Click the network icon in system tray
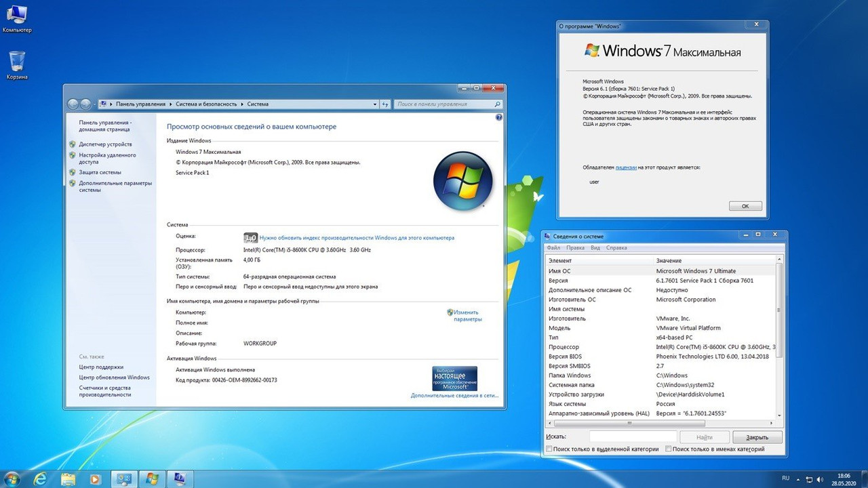This screenshot has width=868, height=488. coord(810,479)
